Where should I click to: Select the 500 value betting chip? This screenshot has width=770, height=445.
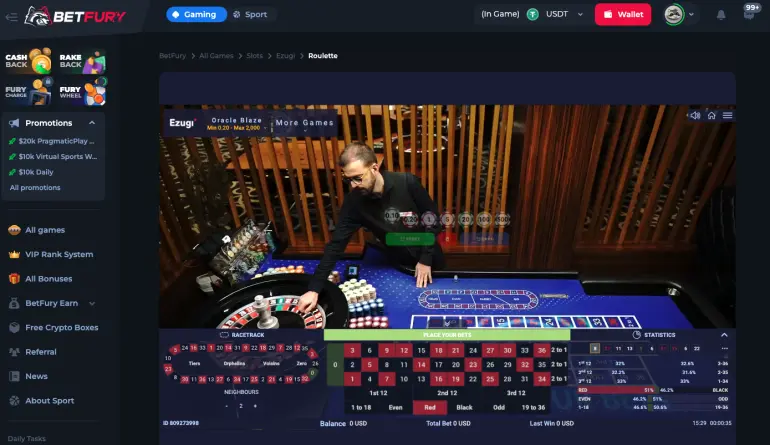click(x=502, y=219)
